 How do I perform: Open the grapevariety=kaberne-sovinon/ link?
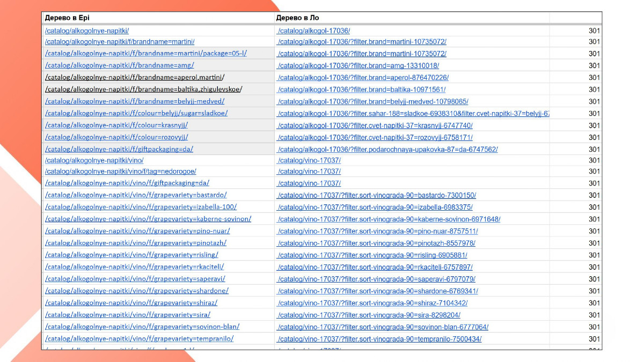(148, 219)
